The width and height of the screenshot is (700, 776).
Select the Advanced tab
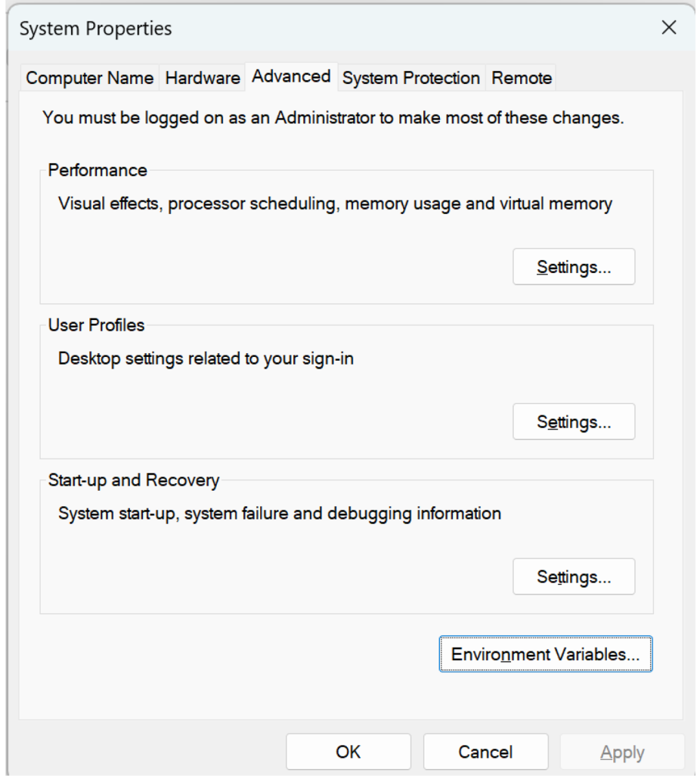click(x=290, y=76)
